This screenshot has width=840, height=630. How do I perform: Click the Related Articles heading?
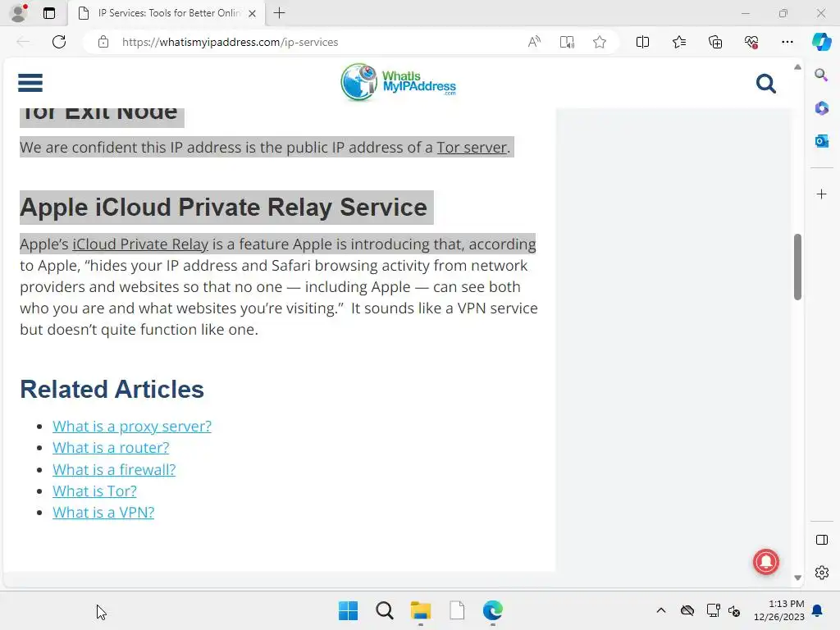112,390
